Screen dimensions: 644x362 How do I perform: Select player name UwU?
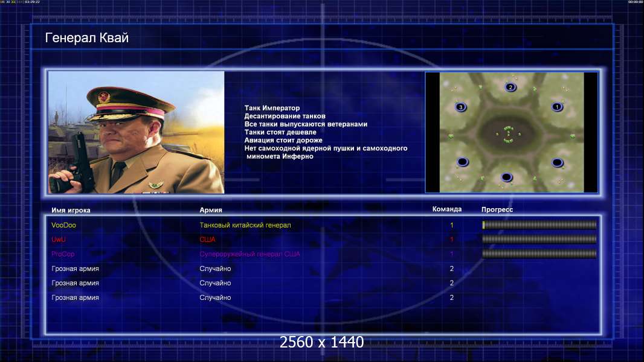(x=59, y=240)
